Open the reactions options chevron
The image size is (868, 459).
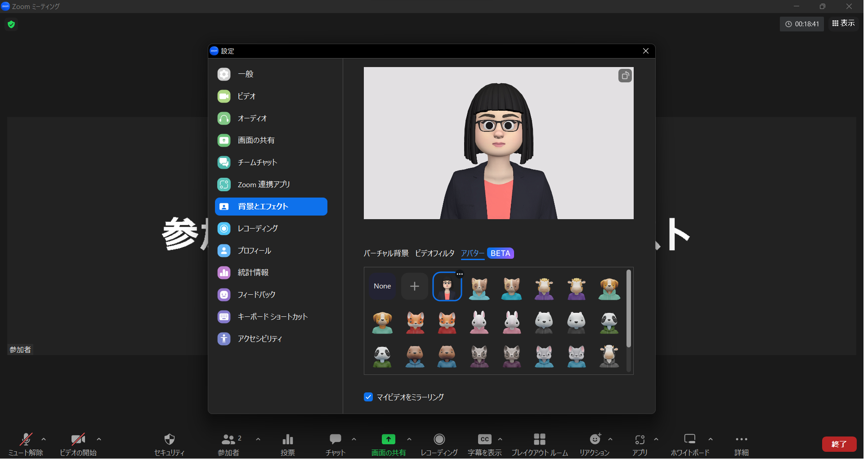(x=610, y=439)
